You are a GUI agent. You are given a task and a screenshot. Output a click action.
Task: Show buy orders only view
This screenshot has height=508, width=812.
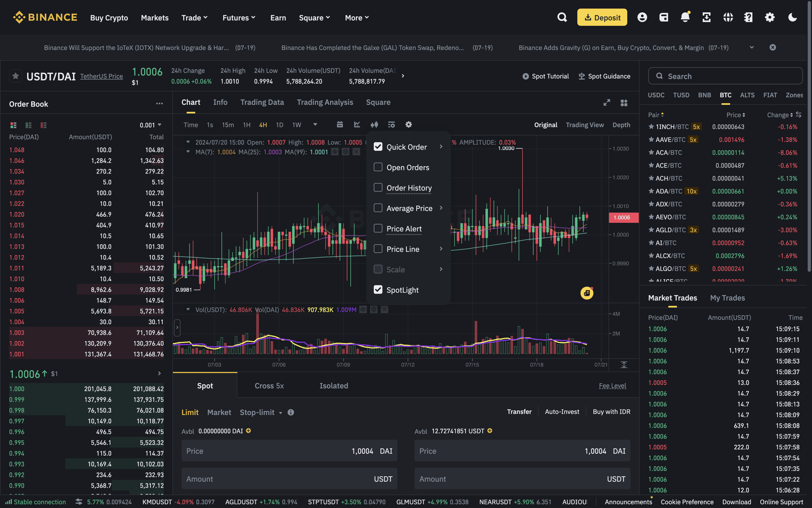point(28,125)
